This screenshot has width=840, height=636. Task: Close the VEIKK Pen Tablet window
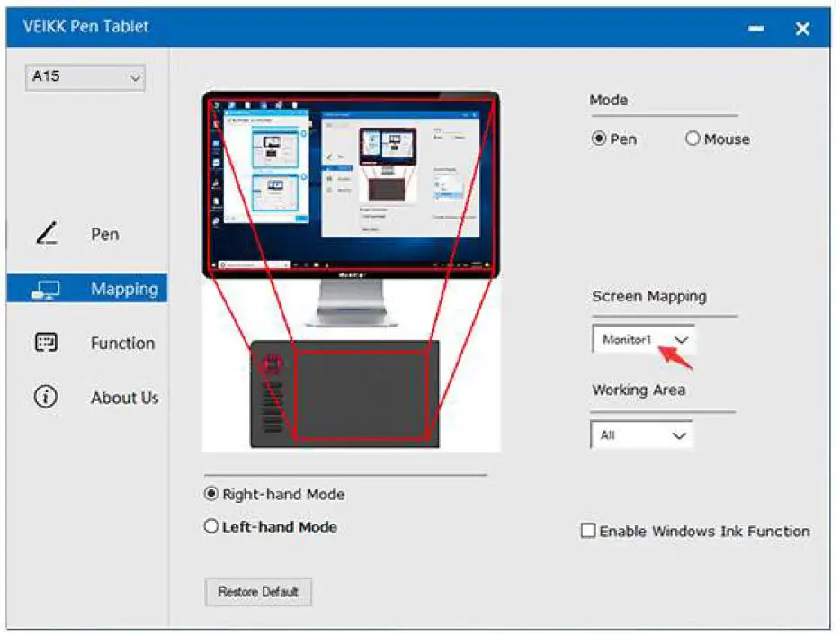802,28
